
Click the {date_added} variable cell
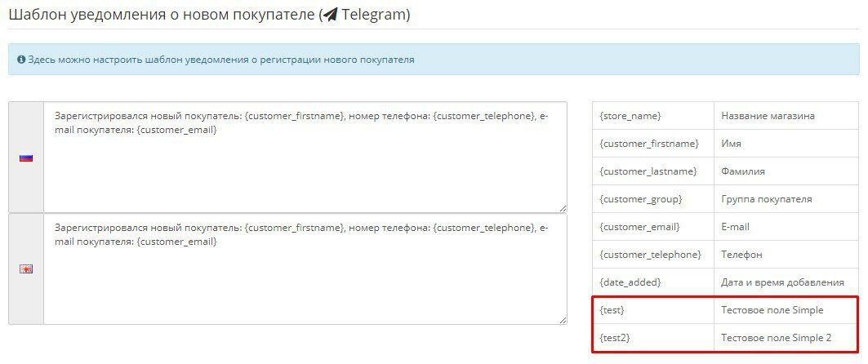(x=630, y=282)
